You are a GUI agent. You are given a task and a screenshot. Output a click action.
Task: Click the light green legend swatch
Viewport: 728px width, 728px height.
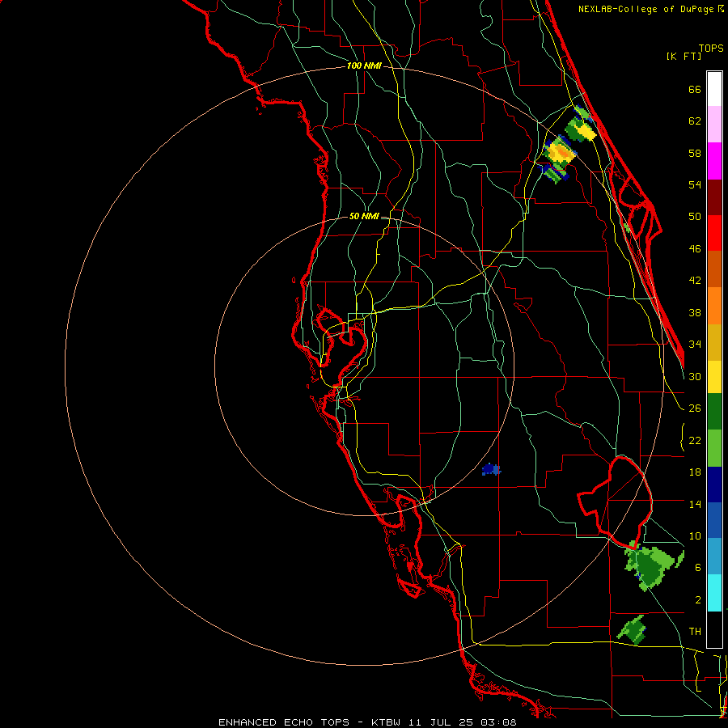(714, 448)
